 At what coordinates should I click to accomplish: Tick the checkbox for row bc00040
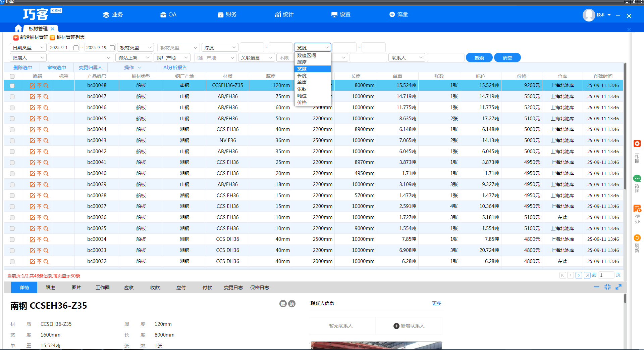tap(12, 174)
